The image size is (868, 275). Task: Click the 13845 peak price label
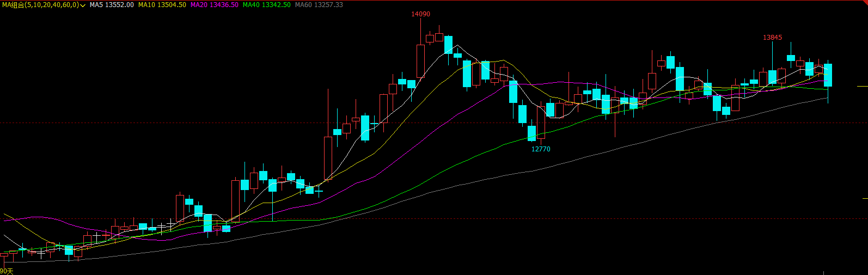772,38
